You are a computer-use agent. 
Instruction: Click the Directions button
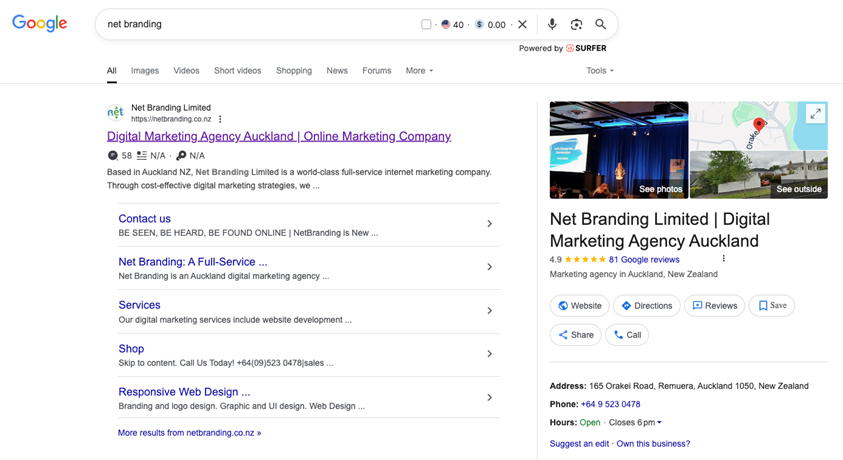(x=647, y=305)
